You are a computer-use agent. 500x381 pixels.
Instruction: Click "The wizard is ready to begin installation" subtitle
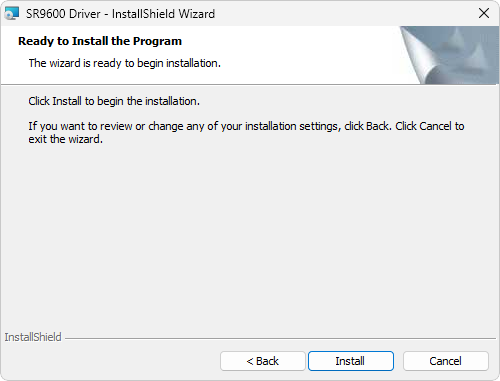(125, 63)
